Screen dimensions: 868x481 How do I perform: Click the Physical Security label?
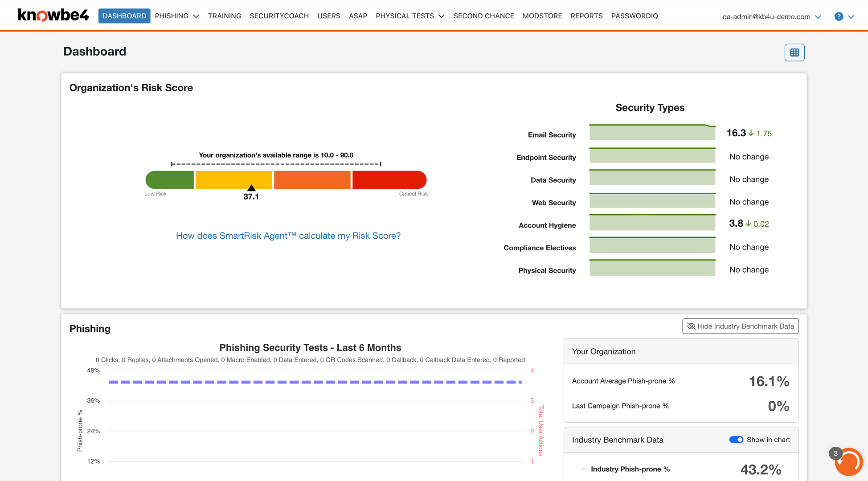547,270
